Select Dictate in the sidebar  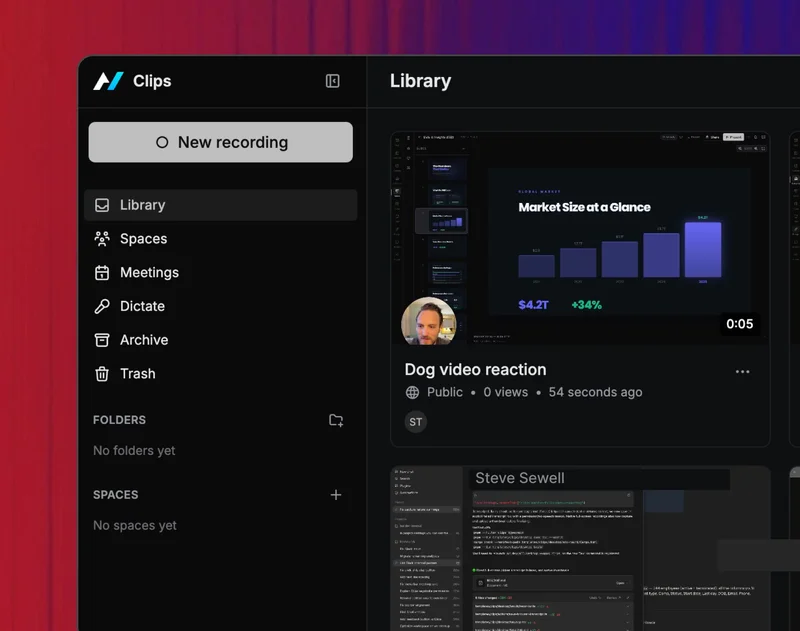coord(220,306)
